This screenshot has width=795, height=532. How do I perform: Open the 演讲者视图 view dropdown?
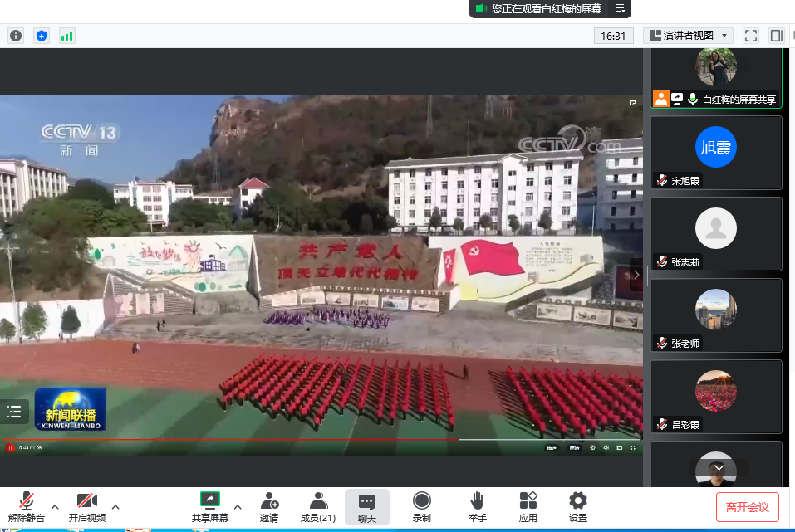point(688,36)
